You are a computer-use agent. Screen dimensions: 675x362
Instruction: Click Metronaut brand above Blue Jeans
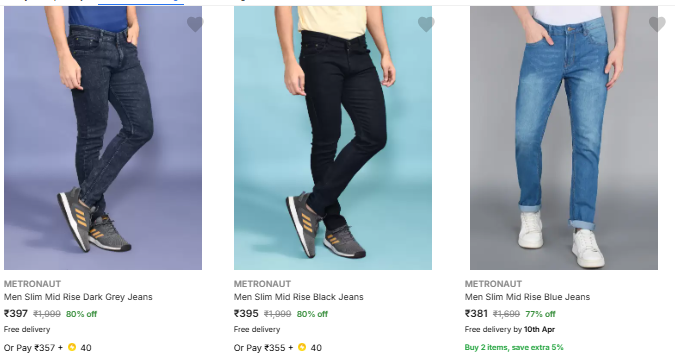click(x=493, y=284)
